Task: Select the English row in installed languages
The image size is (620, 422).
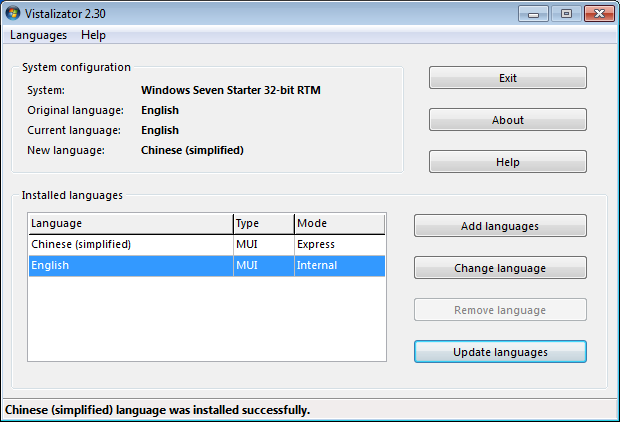Action: [207, 265]
